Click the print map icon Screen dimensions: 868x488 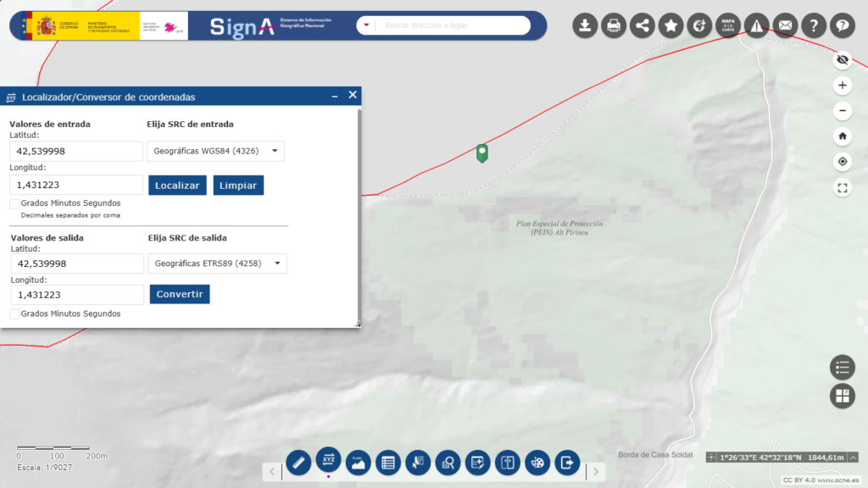(x=614, y=25)
